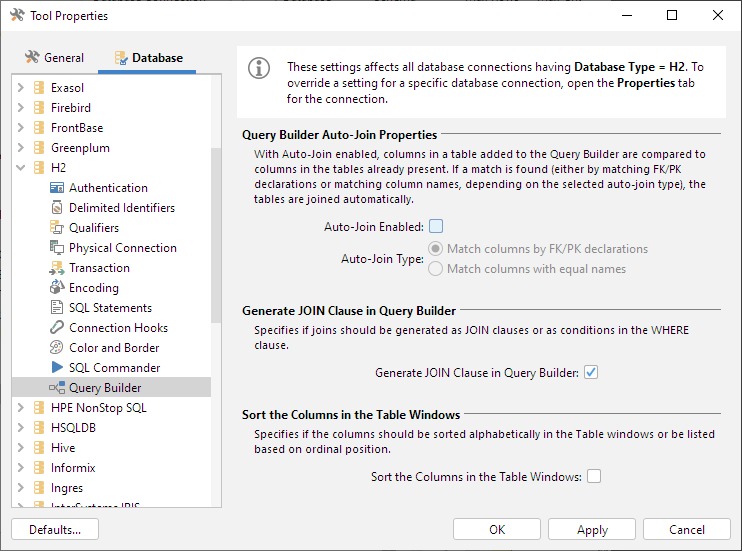This screenshot has width=742, height=551.
Task: Expand the Firebird database node
Action: tap(21, 108)
